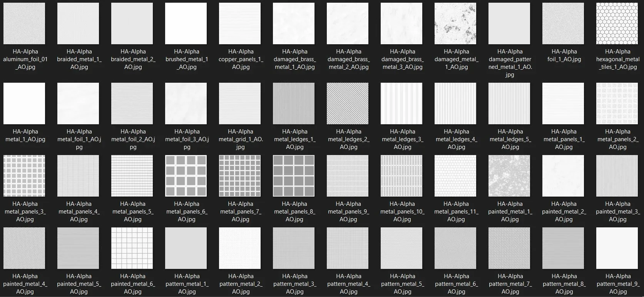The image size is (644, 297).
Task: Choose the metal_foil_3_AO.jpg thumbnail
Action: tap(186, 103)
